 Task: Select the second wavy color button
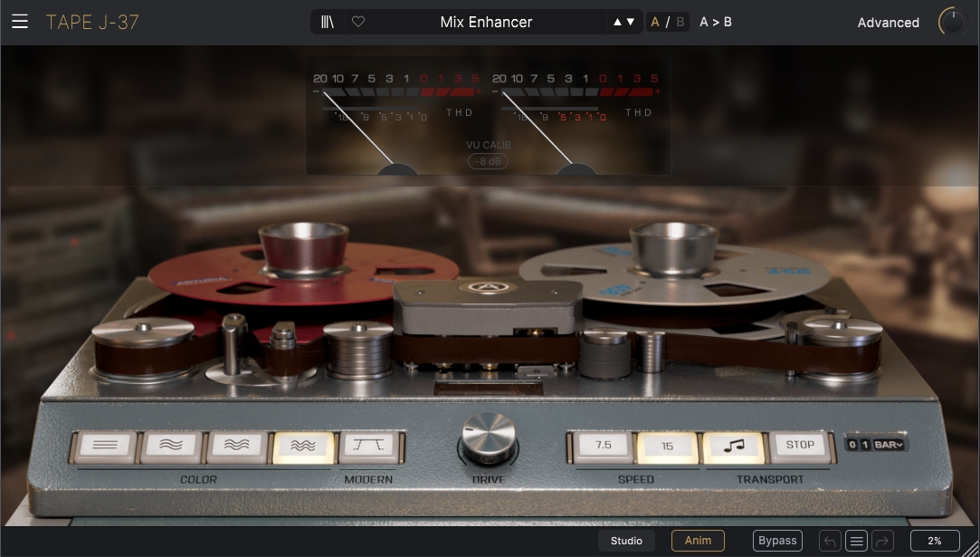pos(171,446)
